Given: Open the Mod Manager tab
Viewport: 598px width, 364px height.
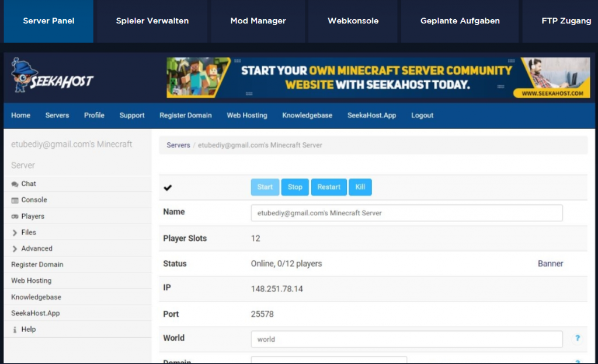Looking at the screenshot, I should coord(258,21).
